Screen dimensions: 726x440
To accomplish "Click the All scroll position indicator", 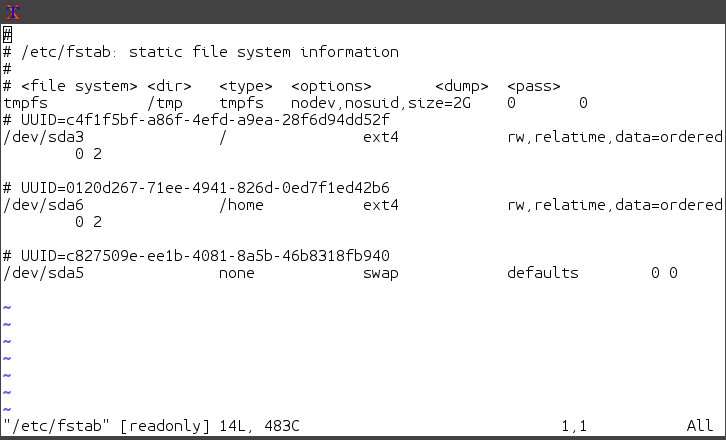I will coord(700,426).
